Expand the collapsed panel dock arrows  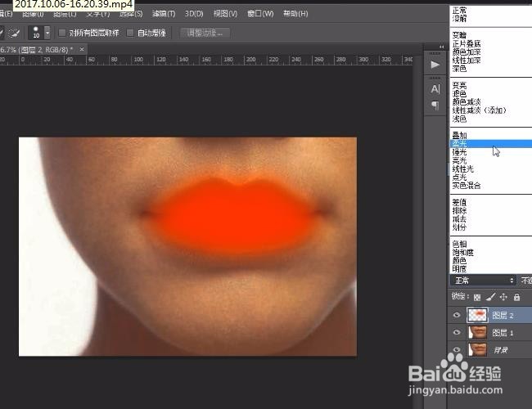point(441,47)
